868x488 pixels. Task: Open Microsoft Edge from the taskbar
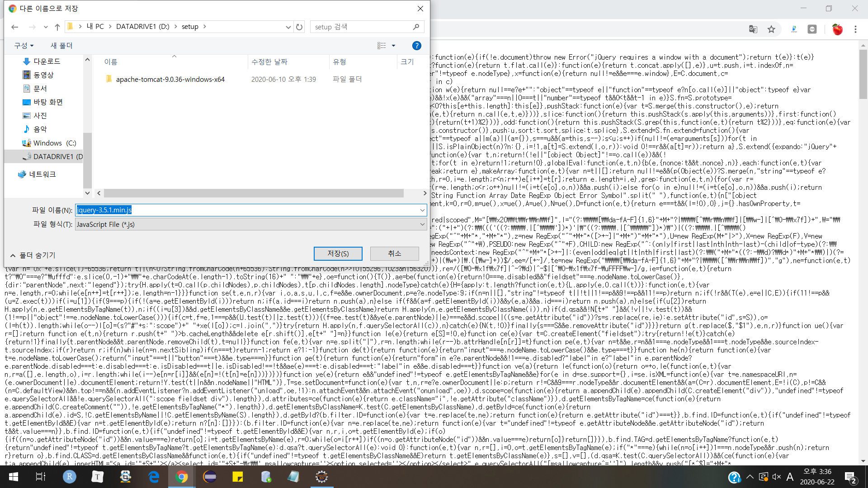coord(154,477)
